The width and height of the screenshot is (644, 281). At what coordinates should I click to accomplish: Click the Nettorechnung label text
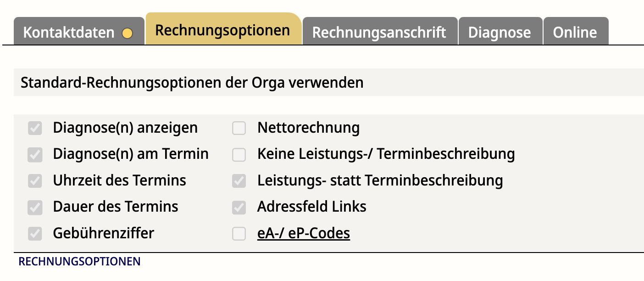[308, 128]
